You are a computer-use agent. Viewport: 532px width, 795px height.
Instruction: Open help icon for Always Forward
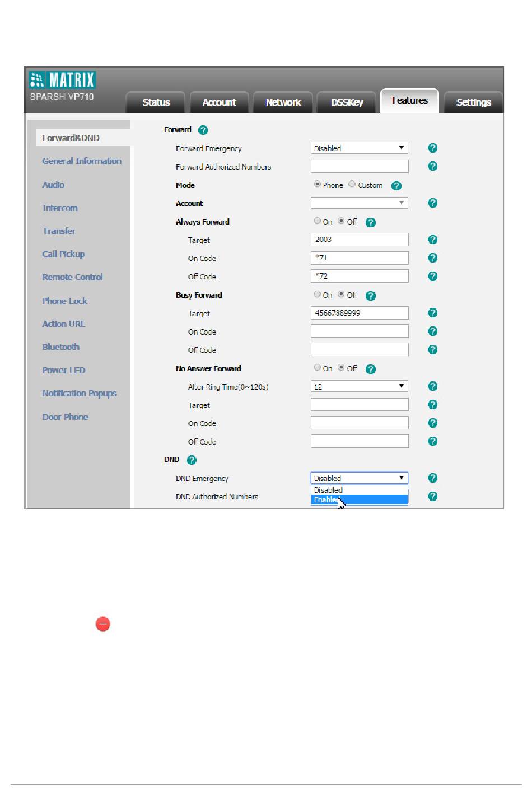point(371,222)
